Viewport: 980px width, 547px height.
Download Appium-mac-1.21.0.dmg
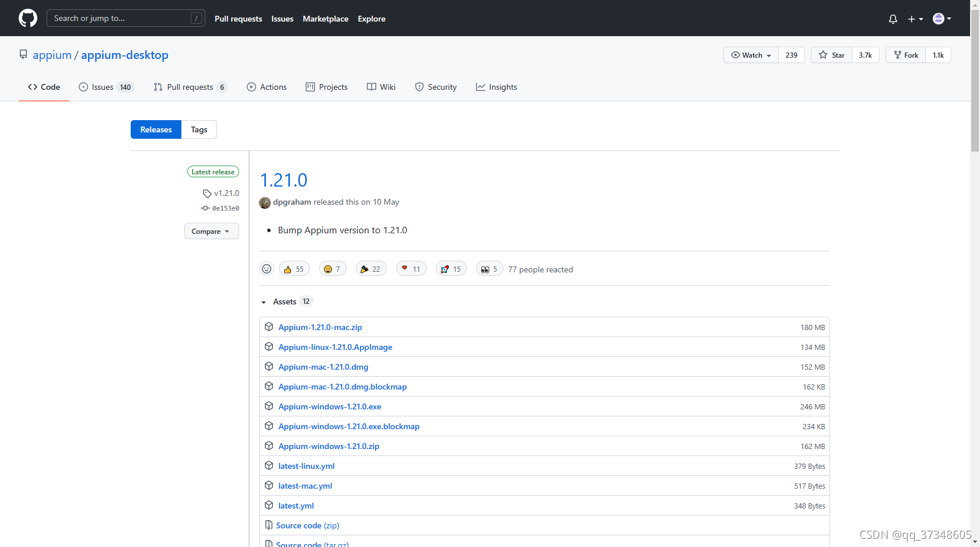(323, 367)
